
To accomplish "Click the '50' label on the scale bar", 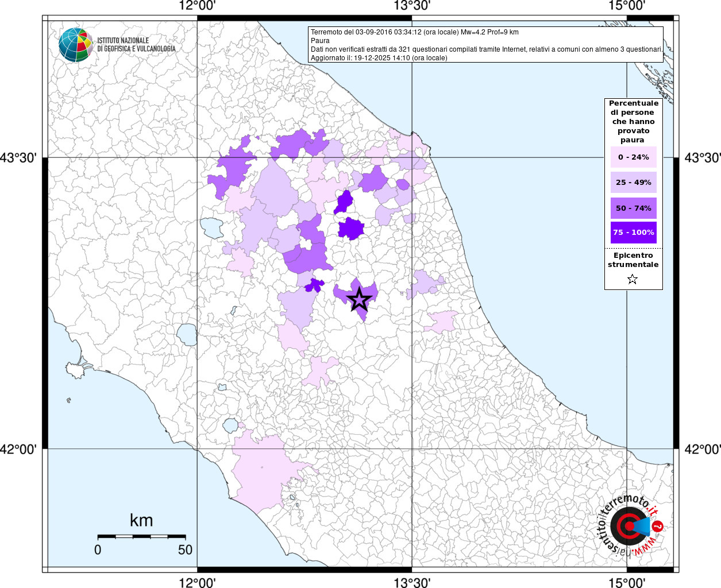I will 185,550.
